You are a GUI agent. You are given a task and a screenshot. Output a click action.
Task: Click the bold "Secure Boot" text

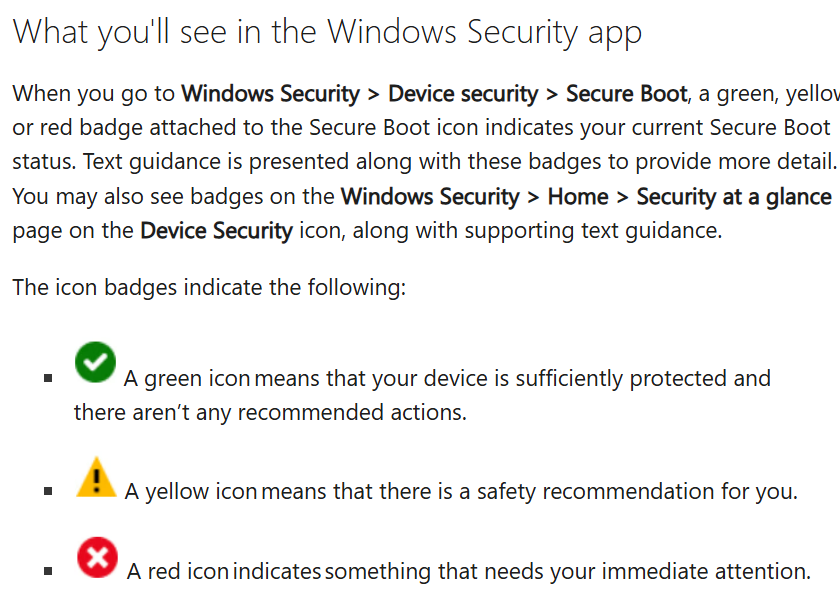point(626,94)
